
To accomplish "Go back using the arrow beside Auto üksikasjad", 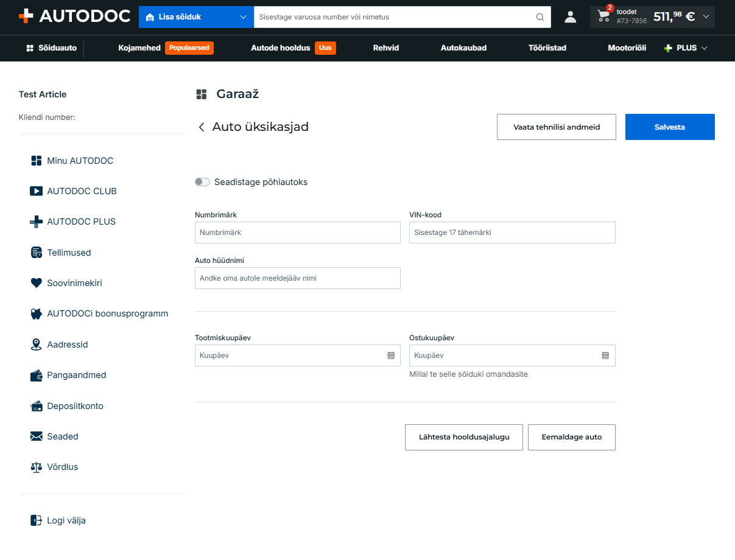I will 202,127.
